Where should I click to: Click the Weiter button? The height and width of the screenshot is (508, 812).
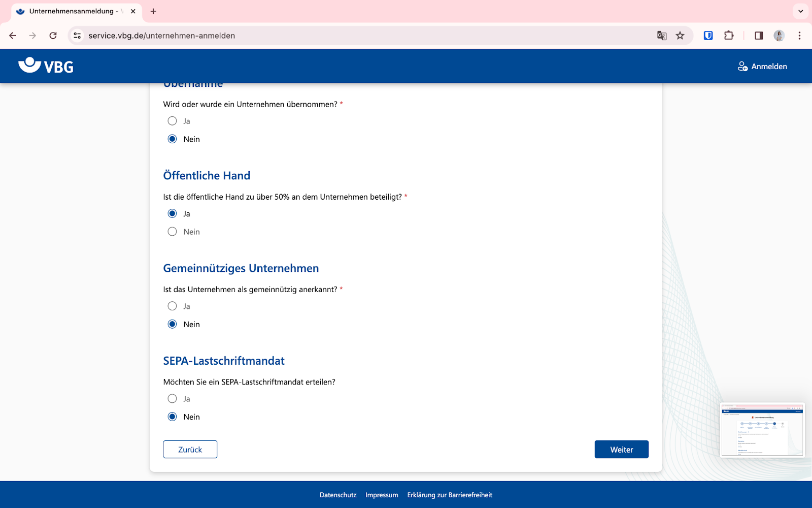click(622, 449)
